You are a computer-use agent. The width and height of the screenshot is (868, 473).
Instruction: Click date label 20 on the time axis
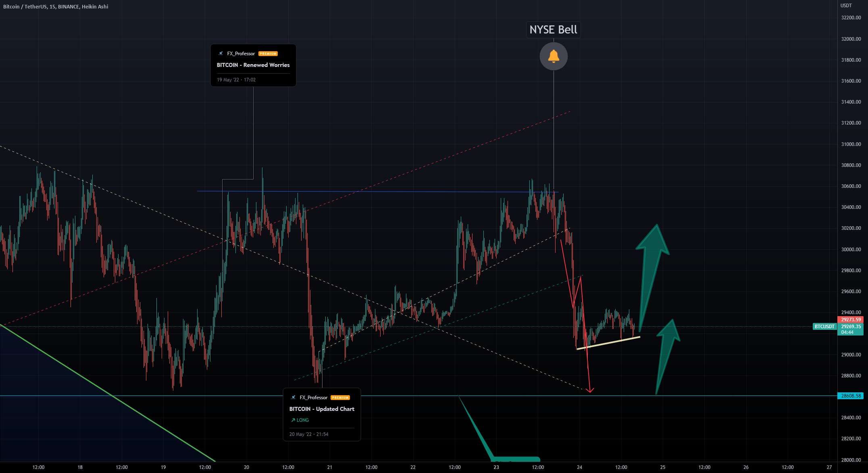click(x=246, y=467)
